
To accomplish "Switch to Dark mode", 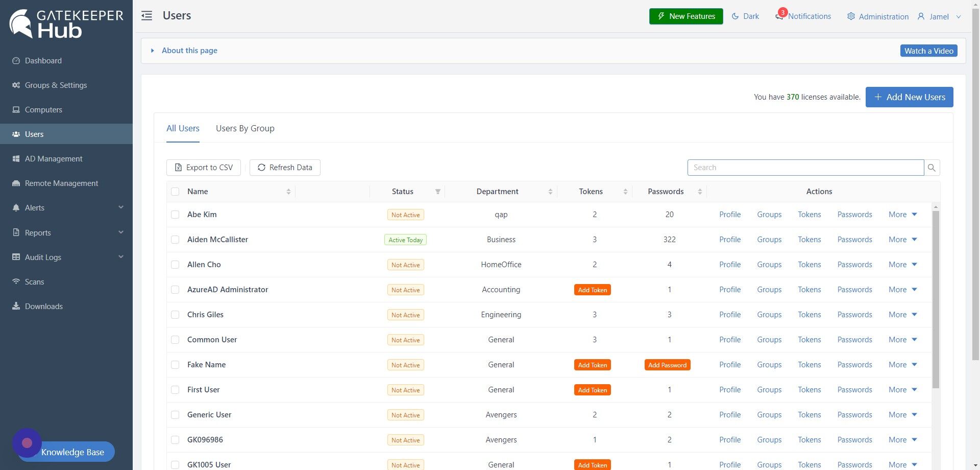I will (745, 16).
